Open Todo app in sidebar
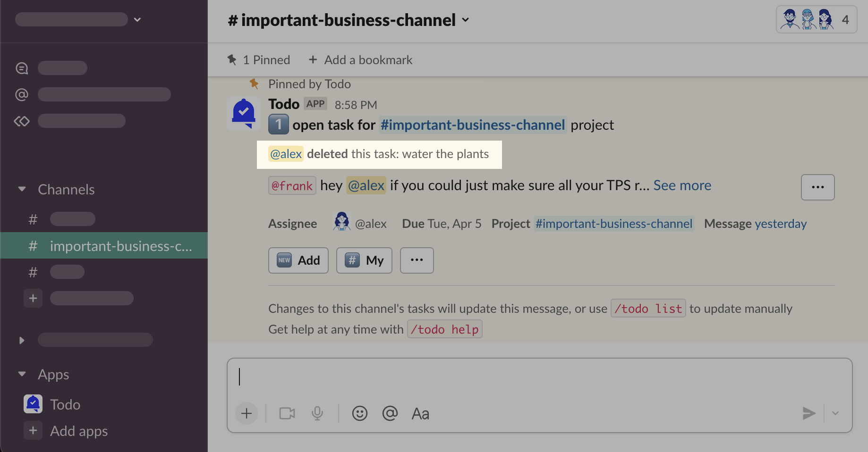The image size is (868, 452). coord(65,404)
